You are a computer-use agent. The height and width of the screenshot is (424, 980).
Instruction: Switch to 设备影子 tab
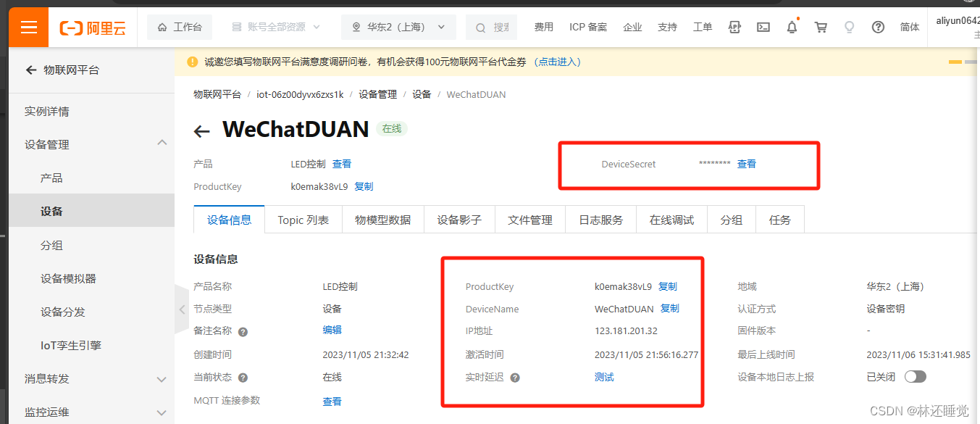coord(459,220)
